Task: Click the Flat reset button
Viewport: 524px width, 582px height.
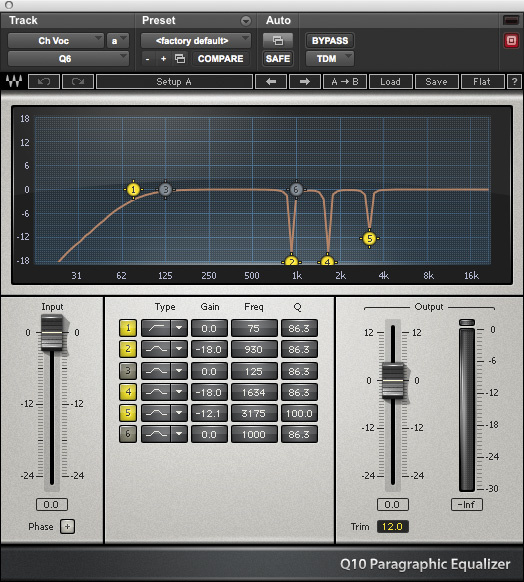Action: pos(482,82)
